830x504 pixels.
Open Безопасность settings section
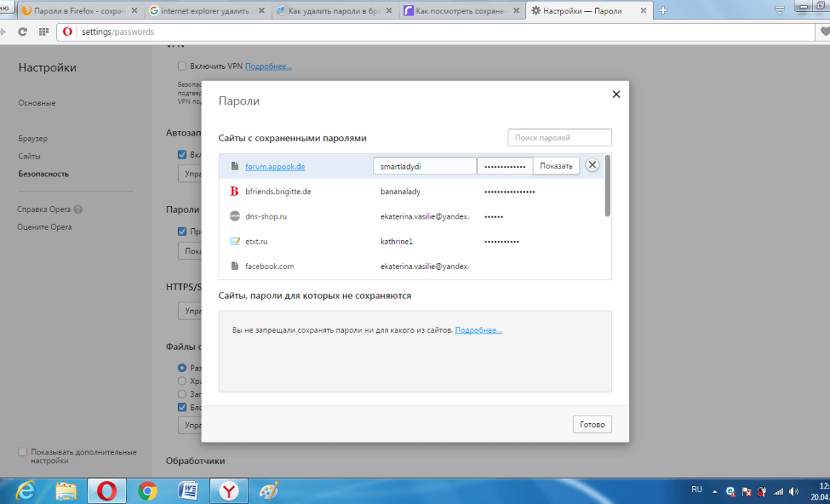[44, 173]
